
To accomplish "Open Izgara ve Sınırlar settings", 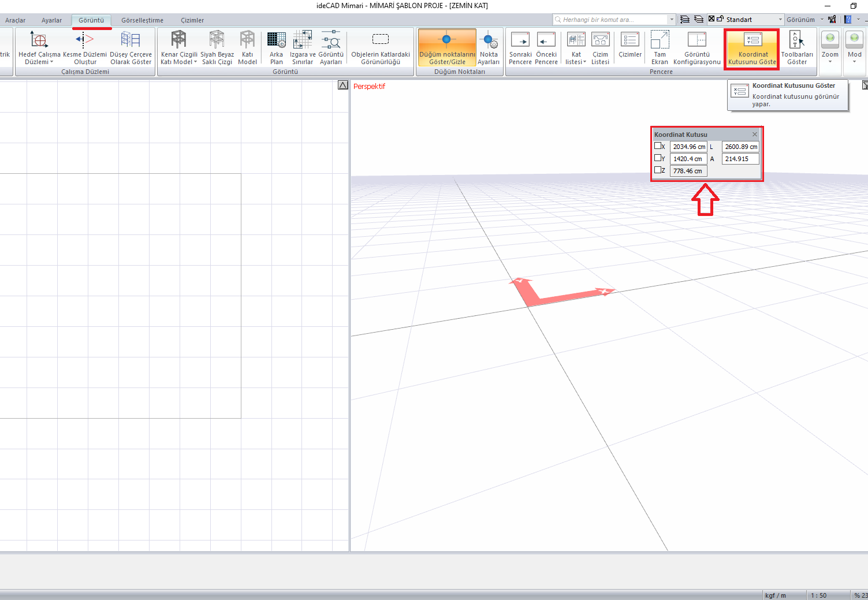I will (x=302, y=40).
